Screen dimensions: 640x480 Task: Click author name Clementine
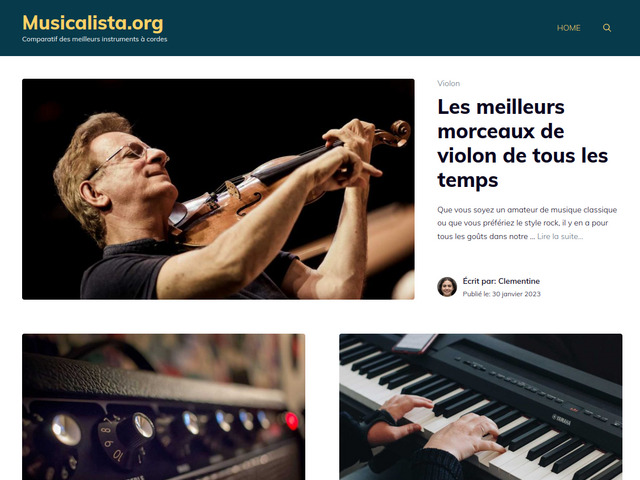519,281
